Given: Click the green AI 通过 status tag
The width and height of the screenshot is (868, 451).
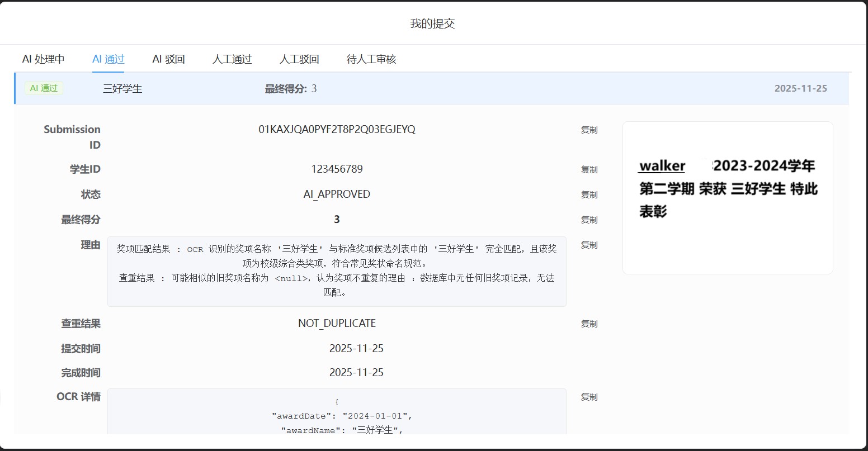Looking at the screenshot, I should coord(44,88).
